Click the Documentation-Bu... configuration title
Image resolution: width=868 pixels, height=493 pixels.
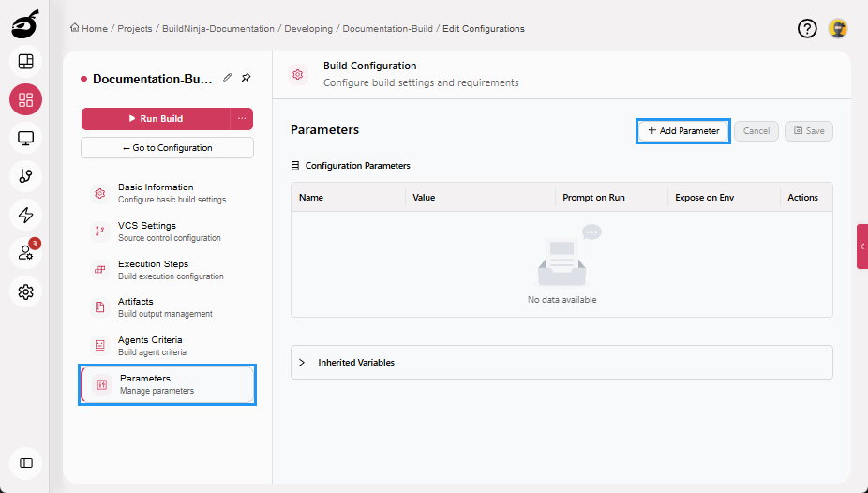click(x=152, y=79)
